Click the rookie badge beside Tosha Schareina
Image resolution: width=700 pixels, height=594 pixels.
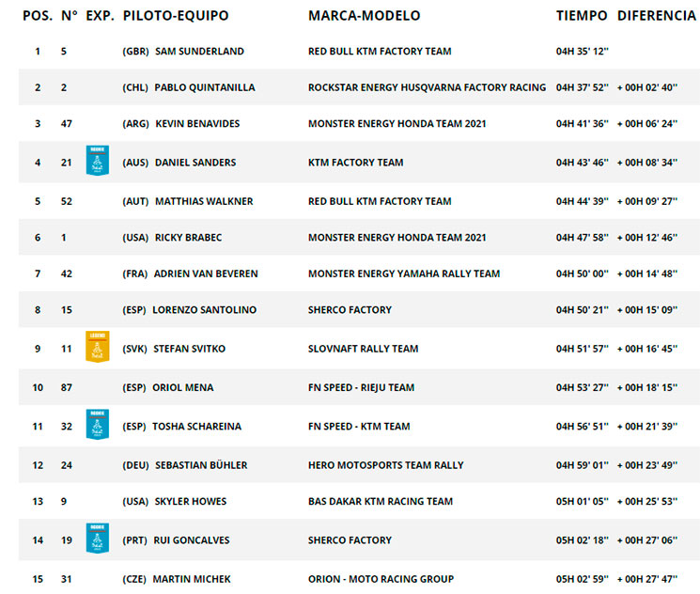[x=98, y=424]
